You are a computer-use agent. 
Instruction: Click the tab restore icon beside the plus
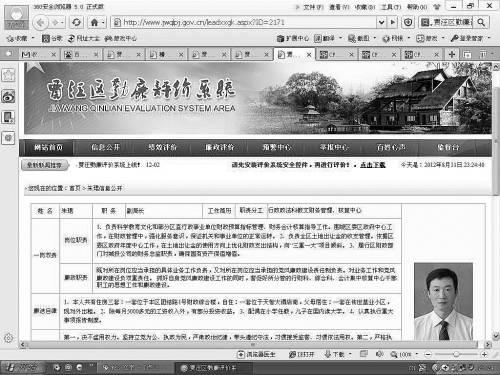[x=467, y=54]
